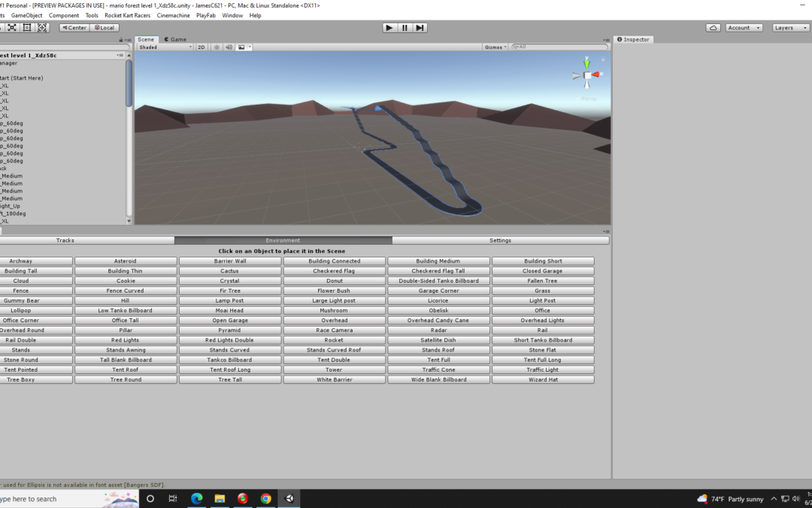Place a Barrier Wall object
812x508 pixels.
(230, 261)
